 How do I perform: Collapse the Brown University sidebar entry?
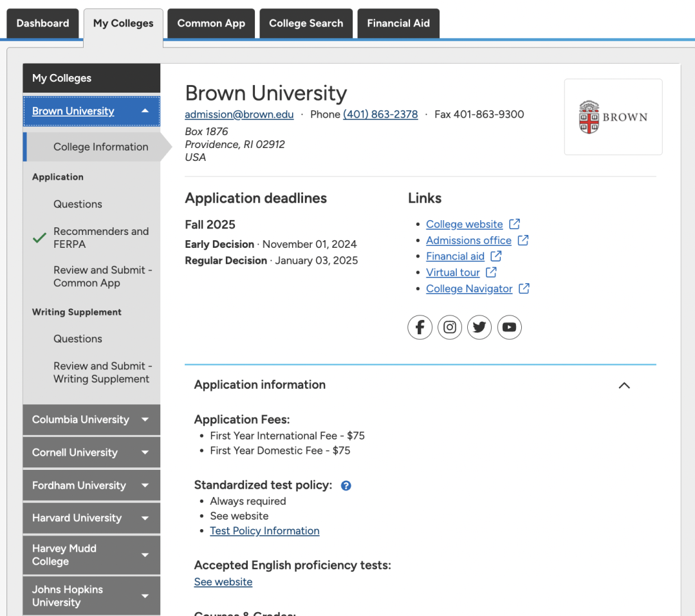coord(145,111)
